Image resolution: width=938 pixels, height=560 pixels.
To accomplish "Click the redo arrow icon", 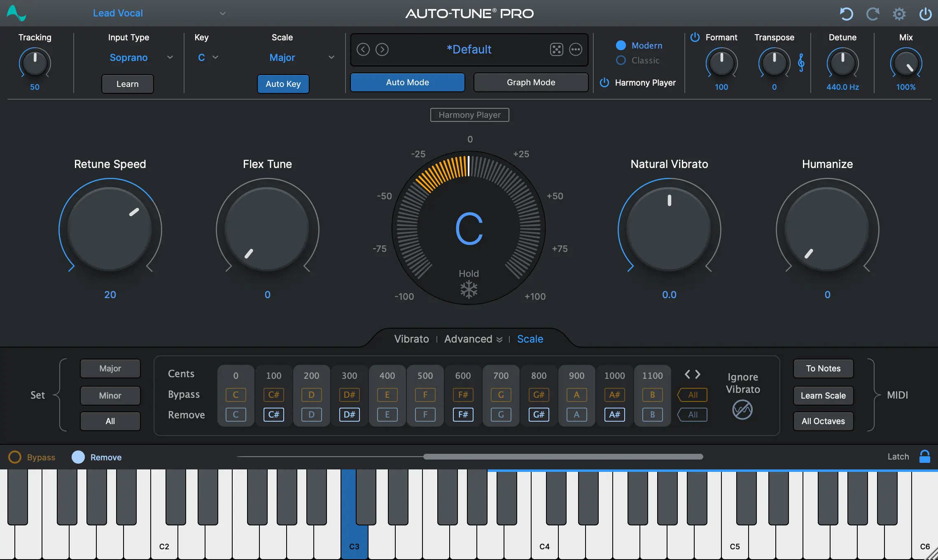I will (x=873, y=14).
